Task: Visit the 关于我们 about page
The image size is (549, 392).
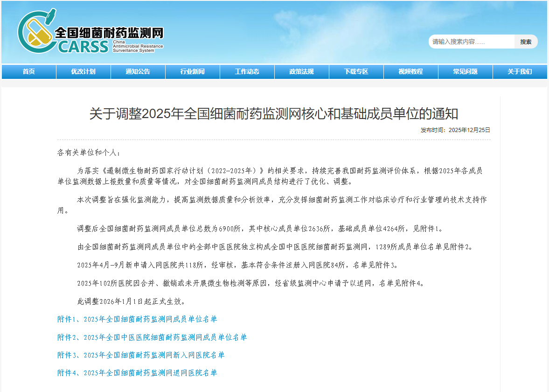Action: point(520,71)
